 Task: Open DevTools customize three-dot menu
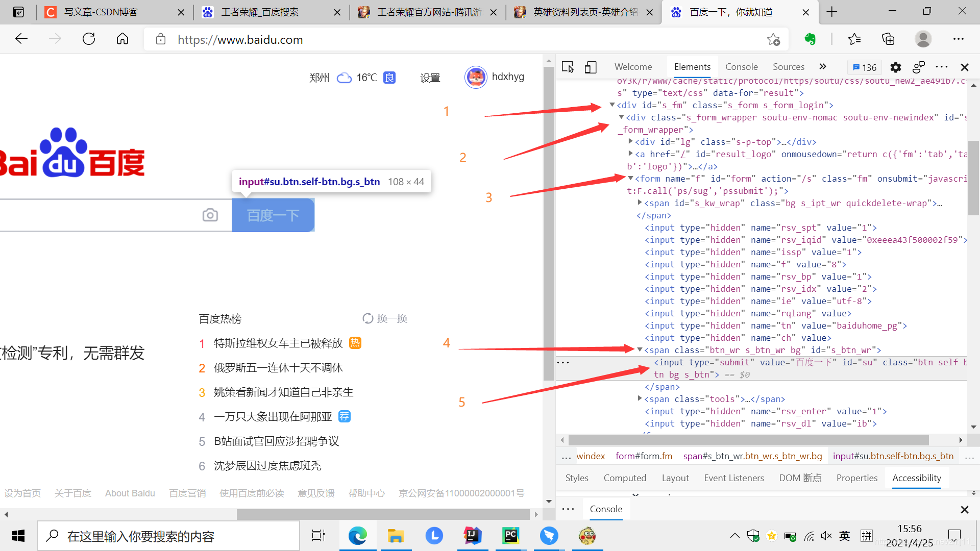pyautogui.click(x=942, y=67)
